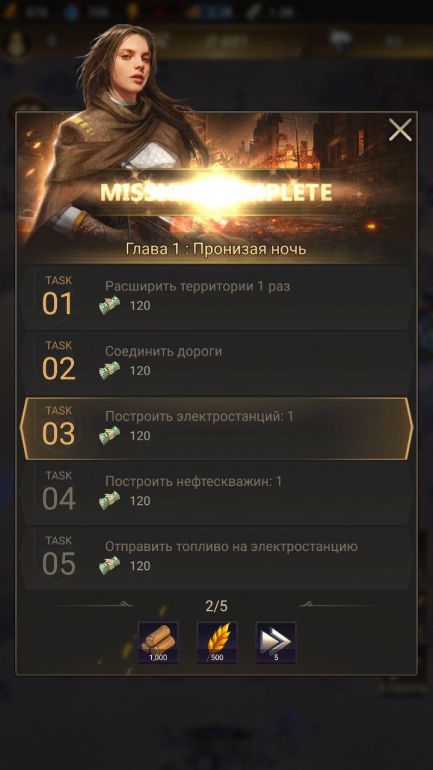
Task: Click the MISSION COMPLETE banner
Action: (216, 192)
